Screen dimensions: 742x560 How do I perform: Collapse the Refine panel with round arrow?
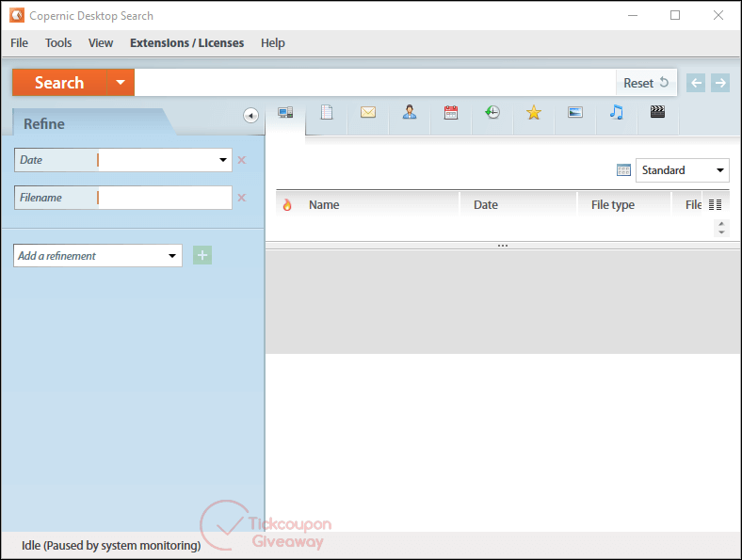coord(250,115)
